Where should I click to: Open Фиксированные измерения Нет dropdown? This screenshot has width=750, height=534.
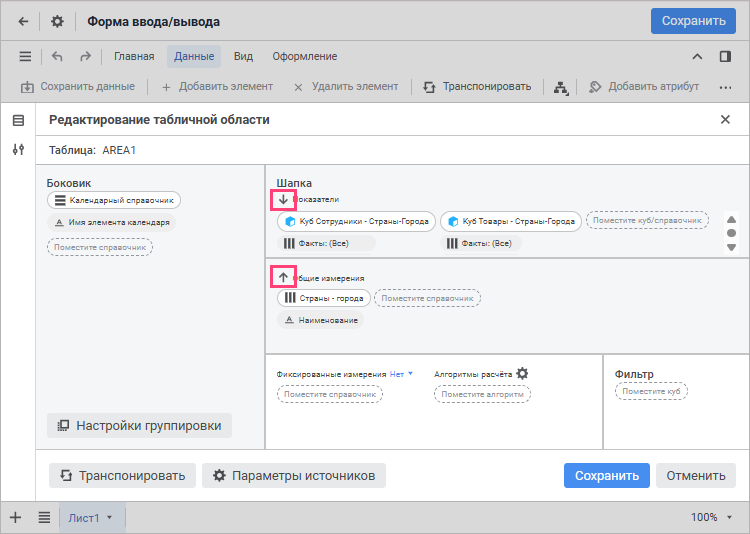[x=401, y=374]
